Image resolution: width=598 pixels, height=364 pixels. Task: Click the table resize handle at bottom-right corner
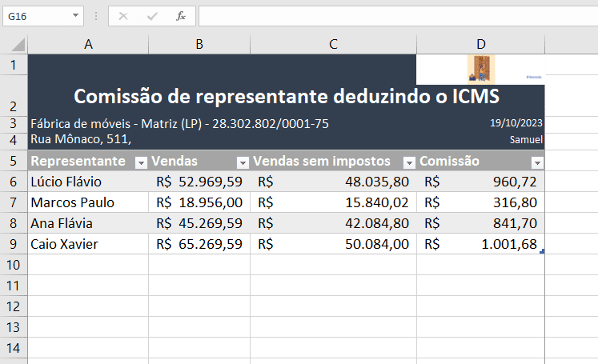pos(544,253)
